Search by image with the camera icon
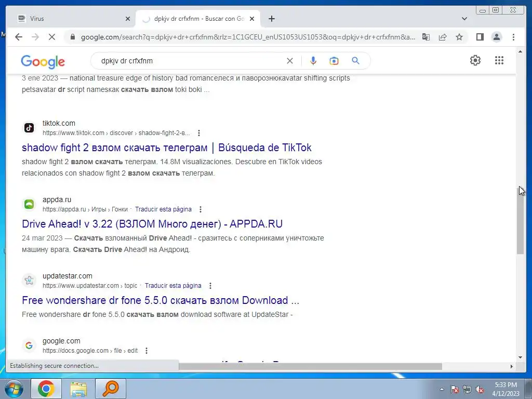 [334, 61]
